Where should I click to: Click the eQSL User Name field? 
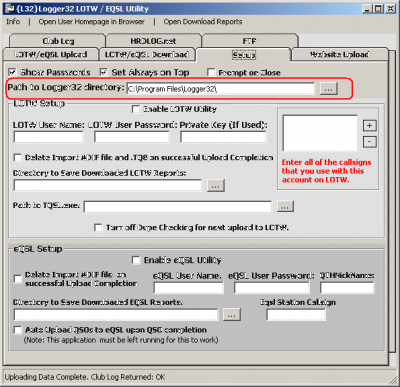pyautogui.click(x=188, y=288)
